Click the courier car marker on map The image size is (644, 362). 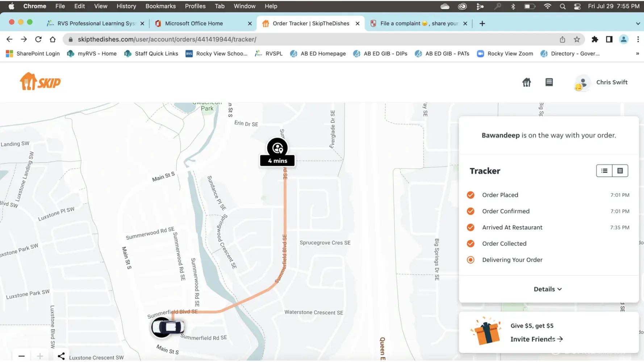[x=168, y=327]
